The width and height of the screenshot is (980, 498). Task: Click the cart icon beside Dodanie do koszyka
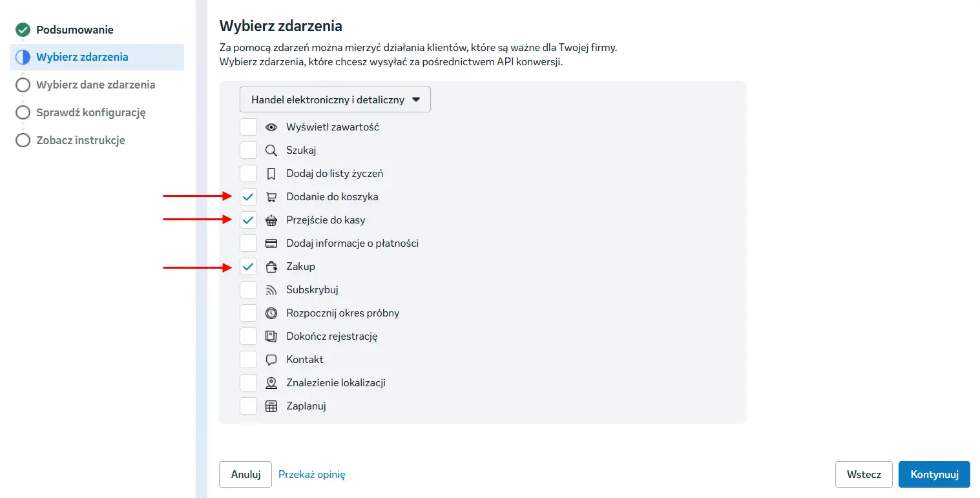click(x=271, y=197)
